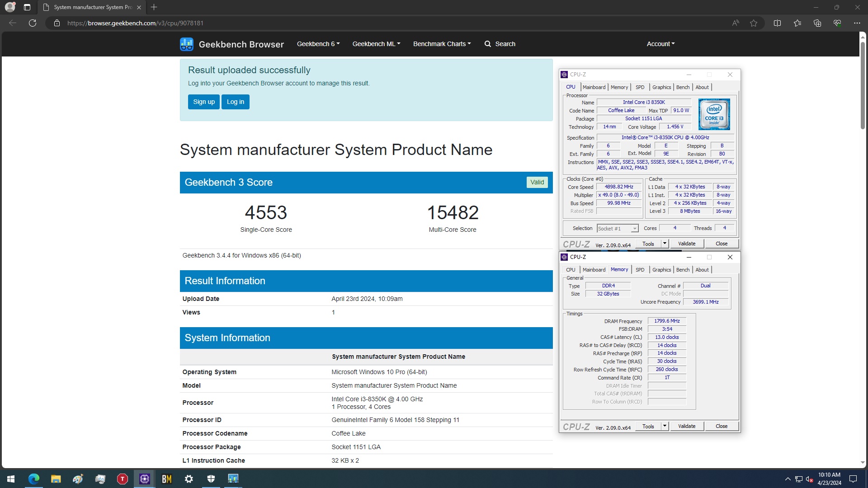Switch to CPU-Z taskbar icon
Image resolution: width=868 pixels, height=488 pixels.
[145, 479]
